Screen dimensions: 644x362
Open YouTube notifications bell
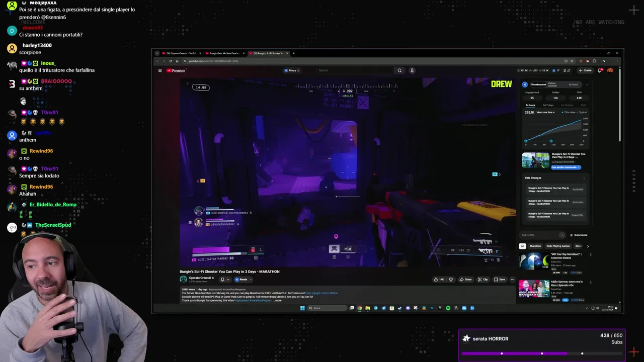(600, 70)
